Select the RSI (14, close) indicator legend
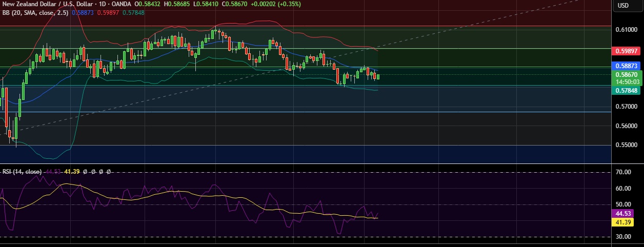The height and width of the screenshot is (247, 644). tap(23, 171)
